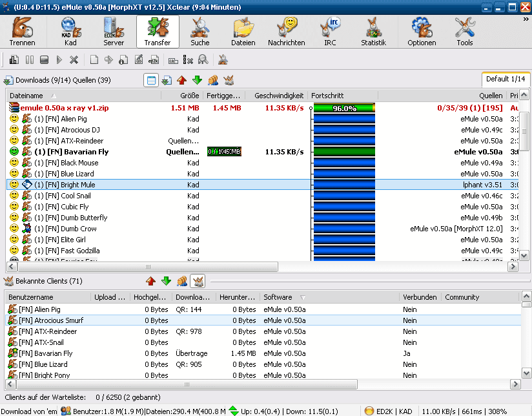This screenshot has height=416, width=532.
Task: Cancel download with the X icon
Action: (74, 60)
